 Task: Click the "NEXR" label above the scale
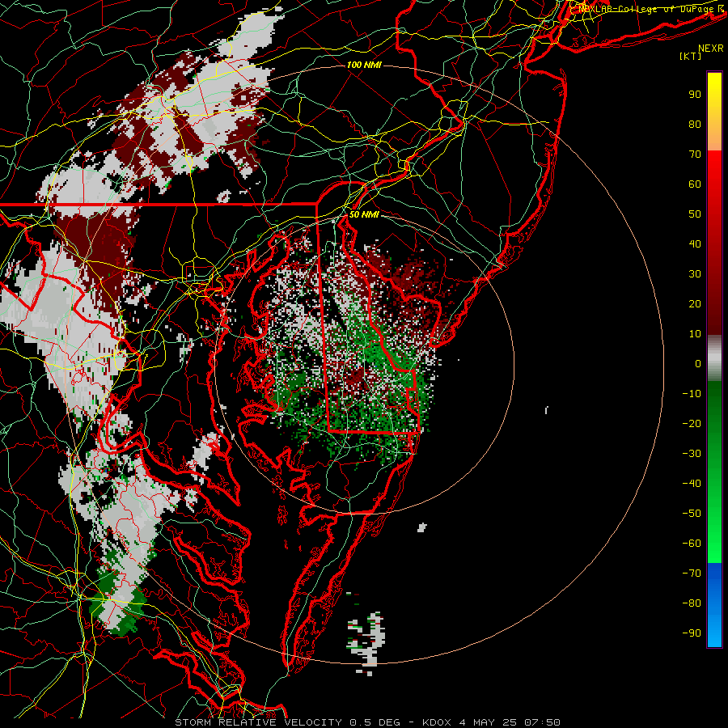(x=710, y=49)
